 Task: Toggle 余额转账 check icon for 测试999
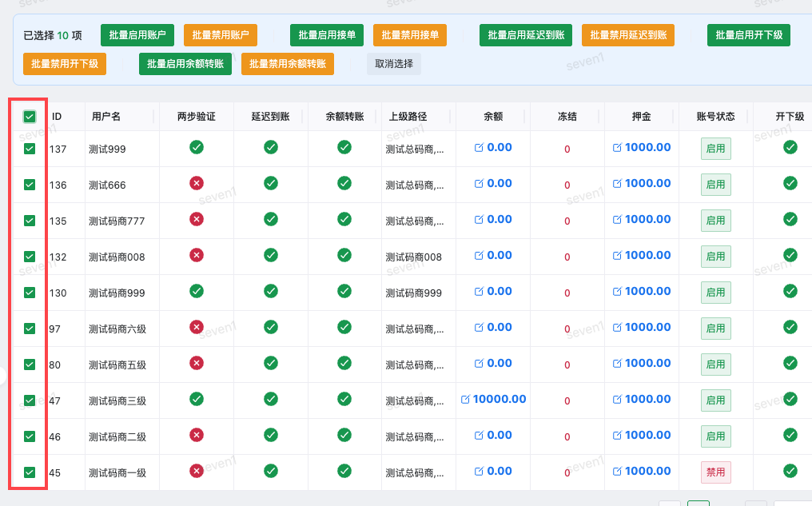coord(344,147)
